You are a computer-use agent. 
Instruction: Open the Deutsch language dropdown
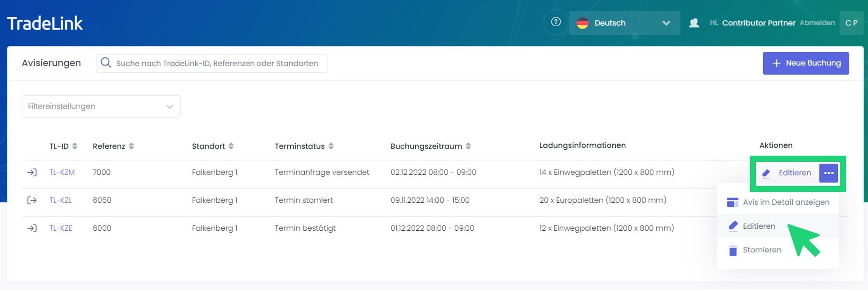point(624,23)
